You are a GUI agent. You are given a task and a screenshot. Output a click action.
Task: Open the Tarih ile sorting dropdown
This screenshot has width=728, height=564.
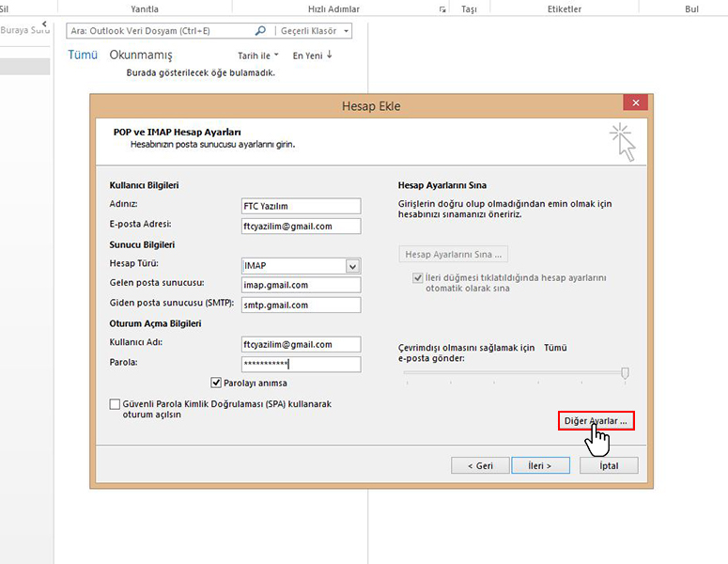coord(258,56)
